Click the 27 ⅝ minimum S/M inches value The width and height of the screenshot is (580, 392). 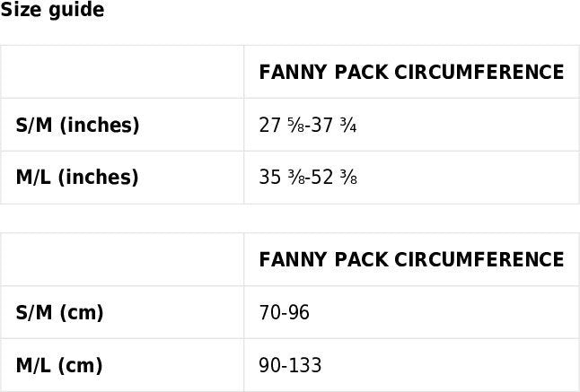pos(277,125)
